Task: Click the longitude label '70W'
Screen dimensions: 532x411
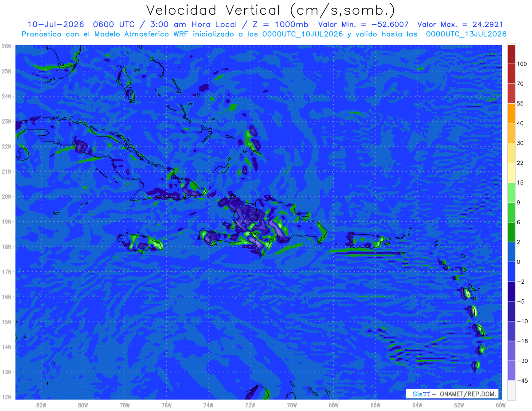Action: 292,405
